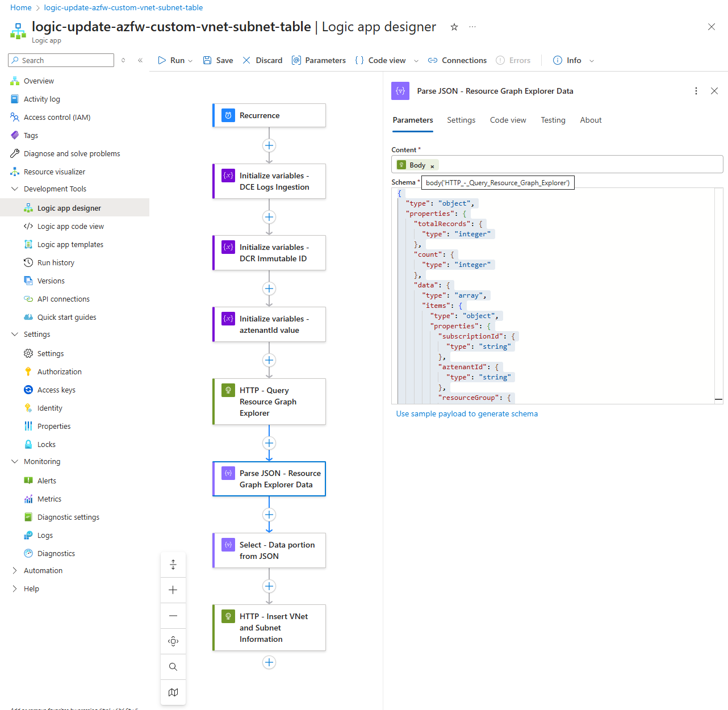Viewport: 728px width, 710px height.
Task: Click the zoom out minus canvas control
Action: coord(173,616)
